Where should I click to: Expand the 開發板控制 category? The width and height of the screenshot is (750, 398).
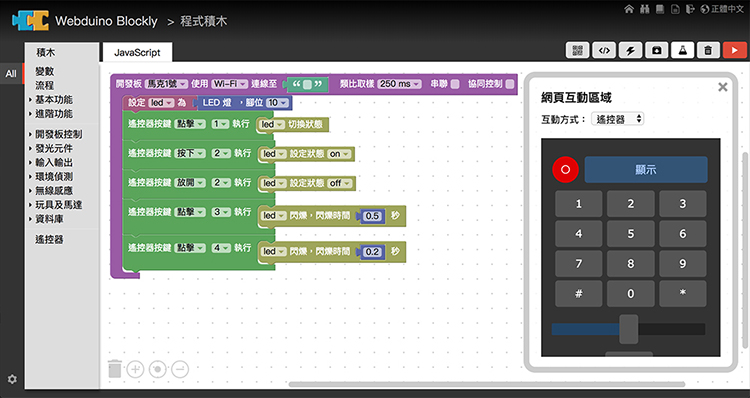(58, 134)
